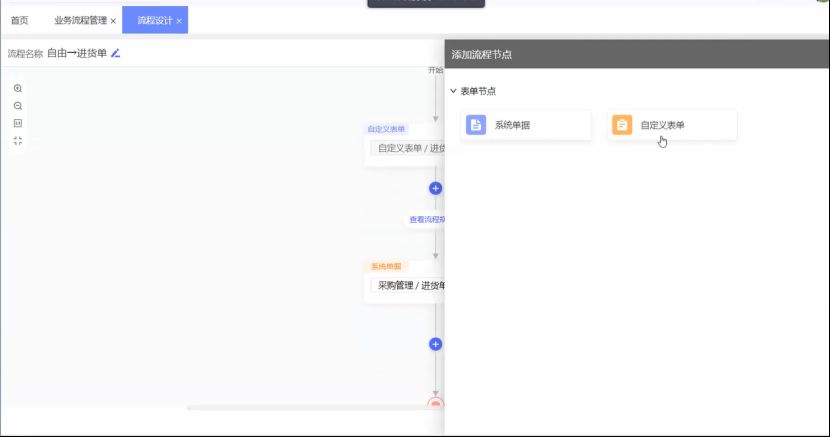The image size is (830, 437).
Task: Click the red end node circle
Action: pyautogui.click(x=435, y=404)
